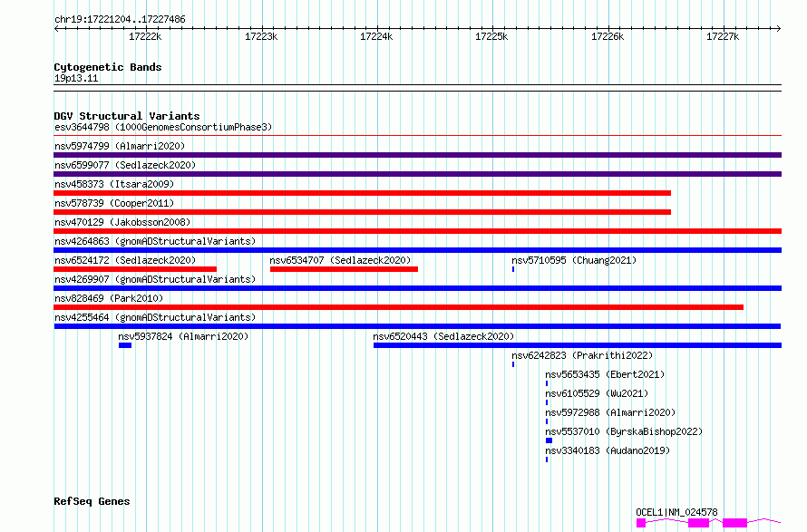This screenshot has height=532, width=807.
Task: Click the nsv5537010 small blue marker
Action: click(549, 440)
